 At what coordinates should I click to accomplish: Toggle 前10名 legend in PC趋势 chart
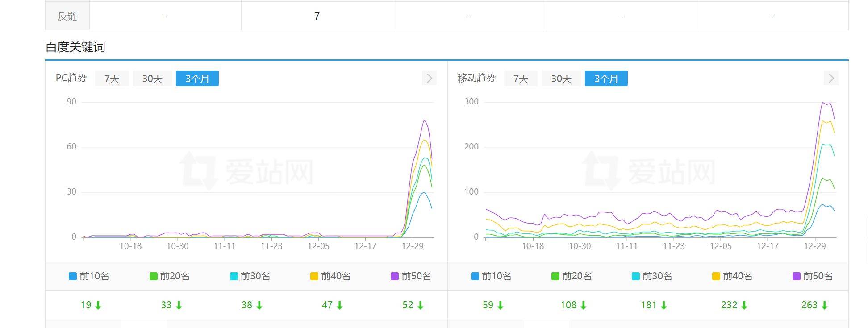click(x=89, y=276)
